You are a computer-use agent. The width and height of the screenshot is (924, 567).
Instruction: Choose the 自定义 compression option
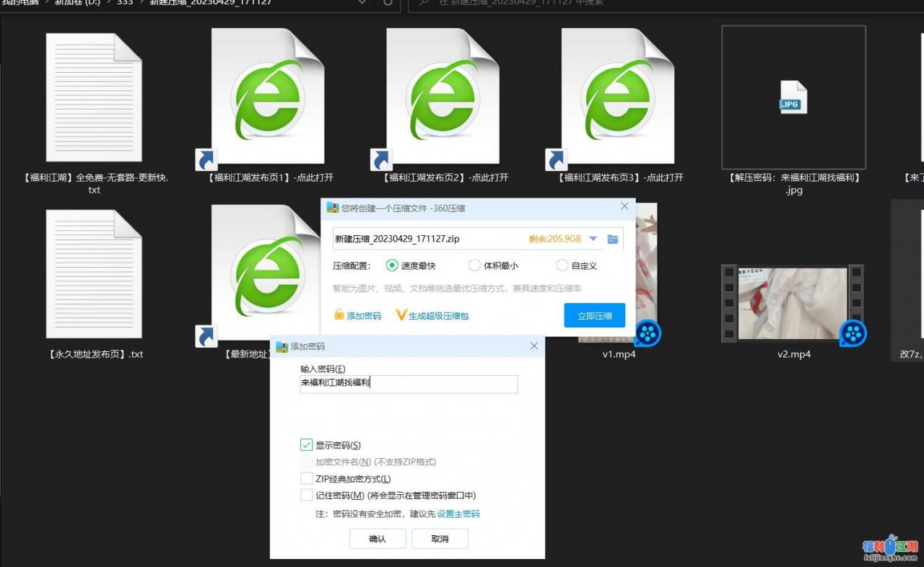click(x=562, y=265)
